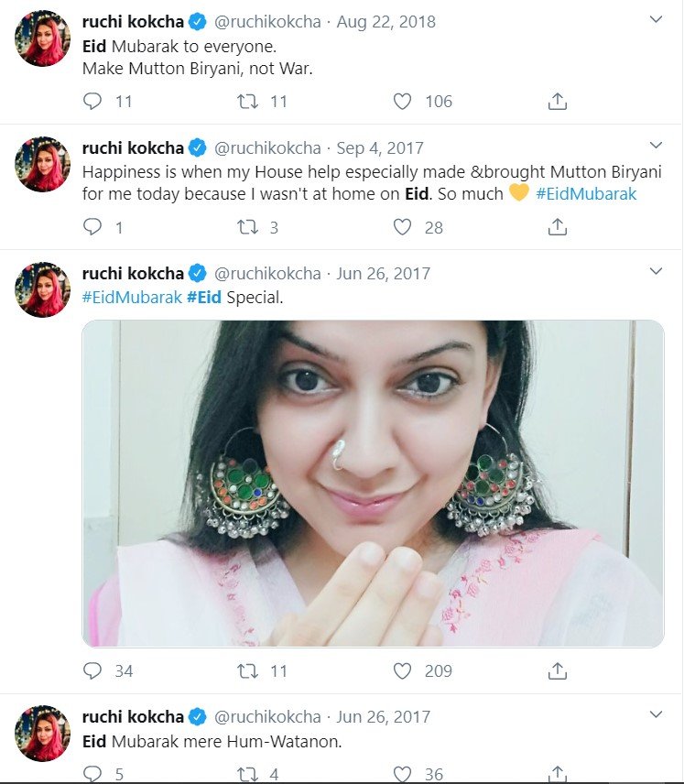Like the tweet with 106 likes
Screen dimensions: 684x784
coord(402,102)
